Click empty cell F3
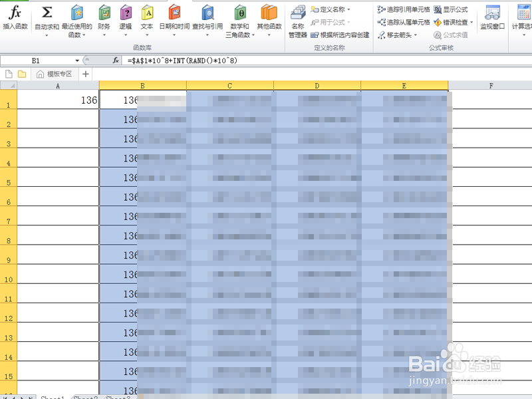Image resolution: width=532 pixels, height=399 pixels. [491, 138]
